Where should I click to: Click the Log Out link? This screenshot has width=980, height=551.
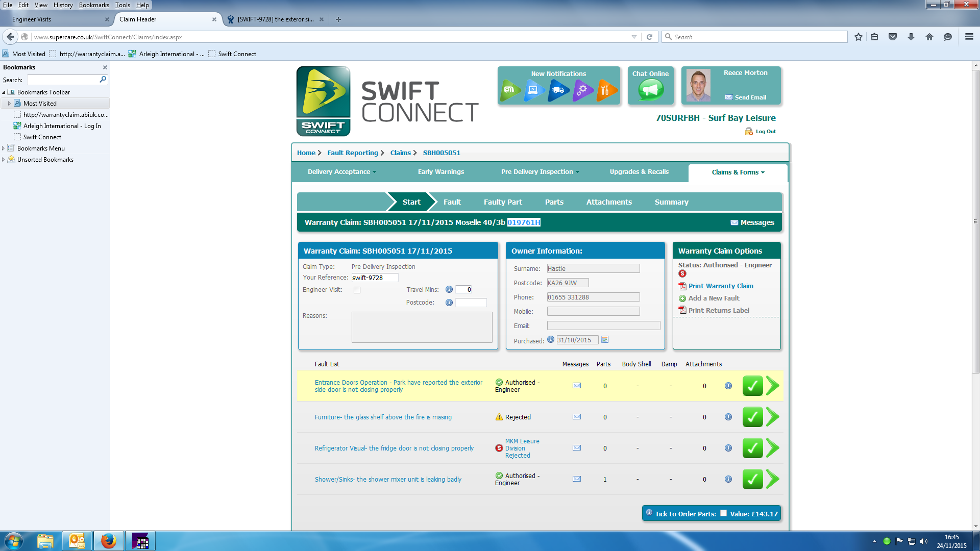[x=765, y=132]
